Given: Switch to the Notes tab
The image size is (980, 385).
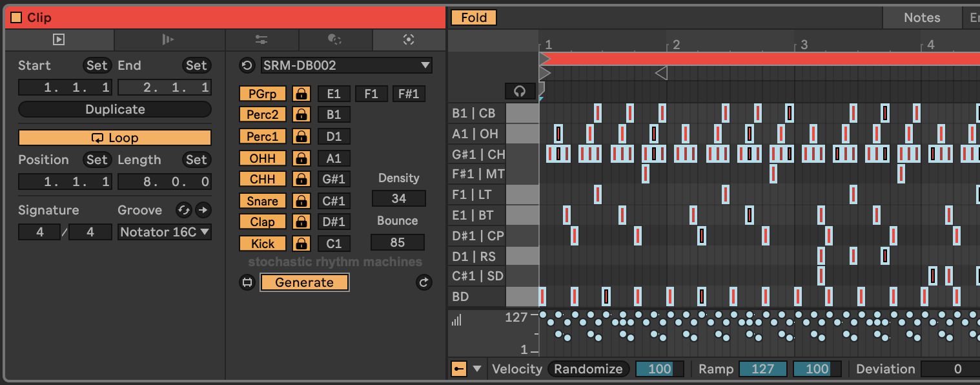Looking at the screenshot, I should (921, 17).
